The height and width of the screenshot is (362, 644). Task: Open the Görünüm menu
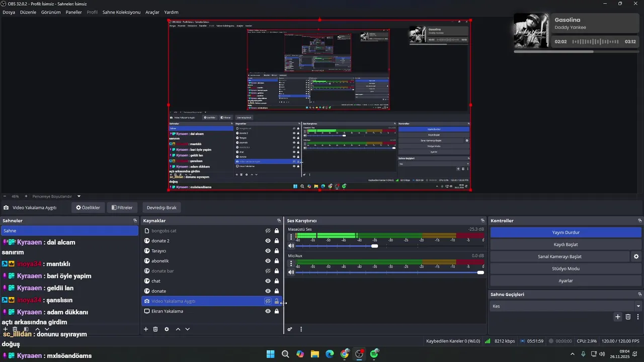click(x=51, y=12)
